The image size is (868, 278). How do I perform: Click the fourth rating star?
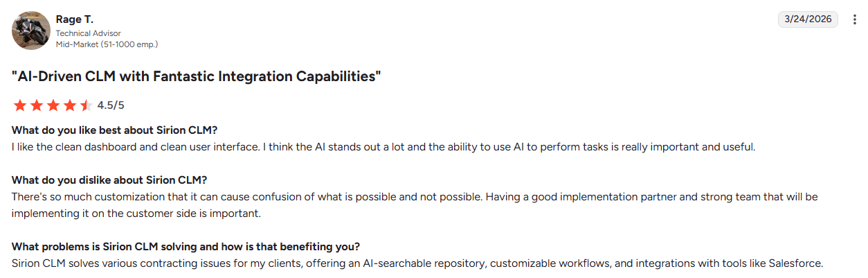point(69,105)
